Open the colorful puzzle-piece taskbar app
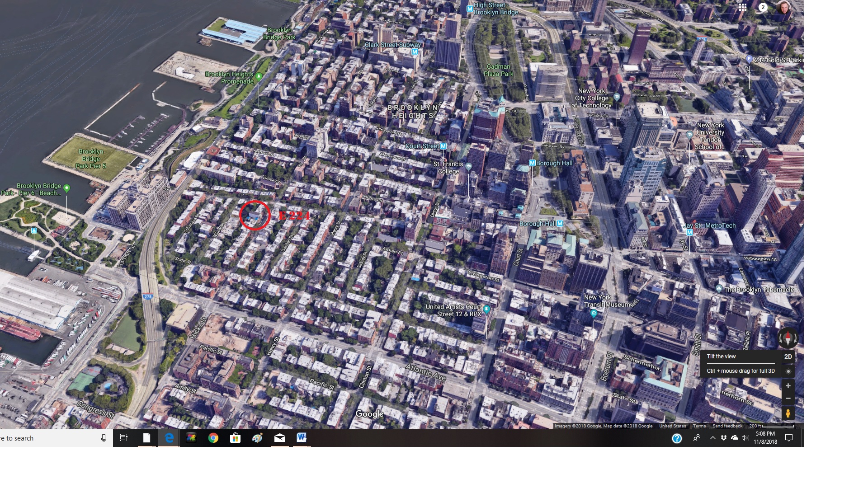The width and height of the screenshot is (868, 488). pos(191,438)
